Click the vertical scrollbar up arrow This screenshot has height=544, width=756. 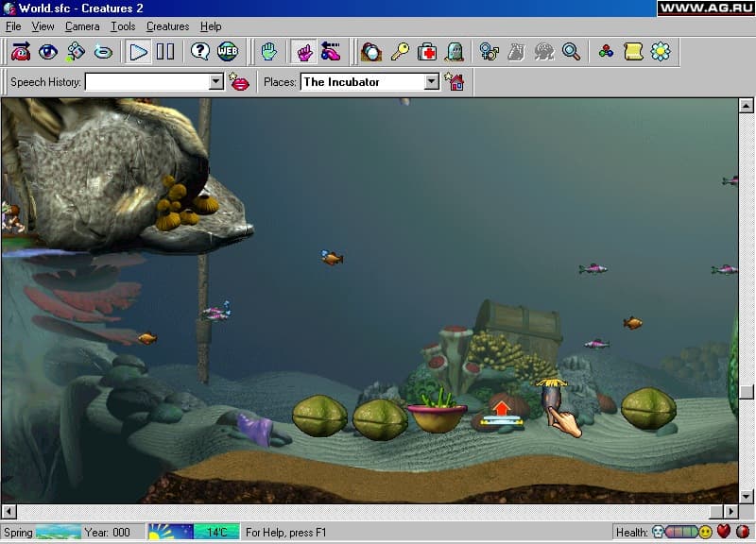(x=746, y=106)
